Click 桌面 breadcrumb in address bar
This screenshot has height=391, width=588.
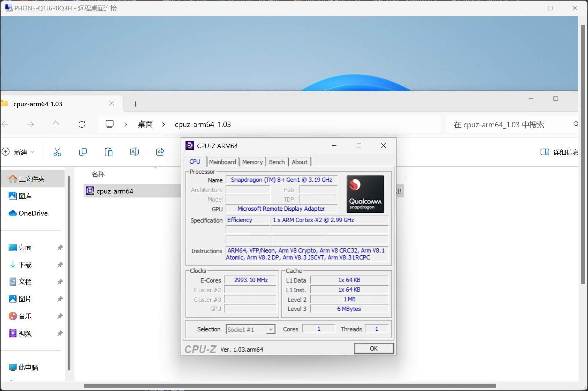coord(145,124)
